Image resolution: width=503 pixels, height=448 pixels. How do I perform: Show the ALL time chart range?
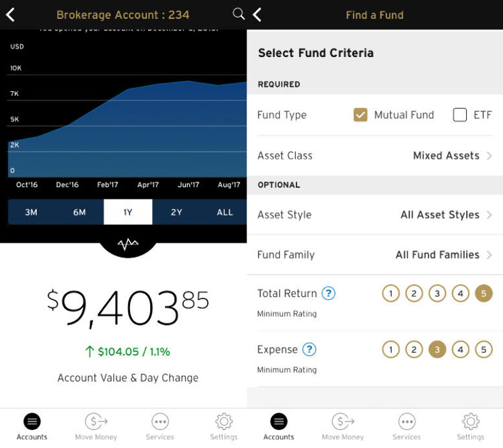tap(225, 212)
